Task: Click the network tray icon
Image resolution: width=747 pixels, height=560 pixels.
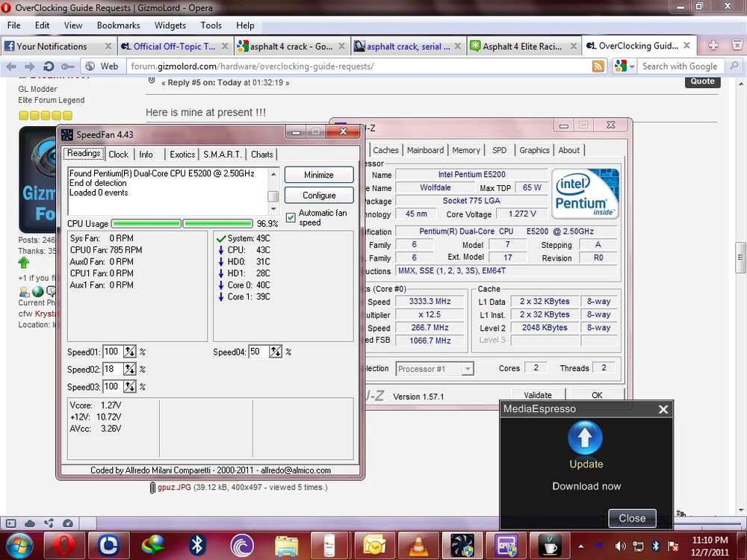Action: click(x=639, y=546)
